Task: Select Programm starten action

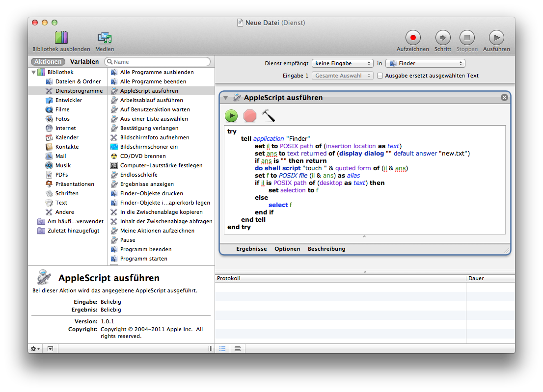Action: point(162,259)
